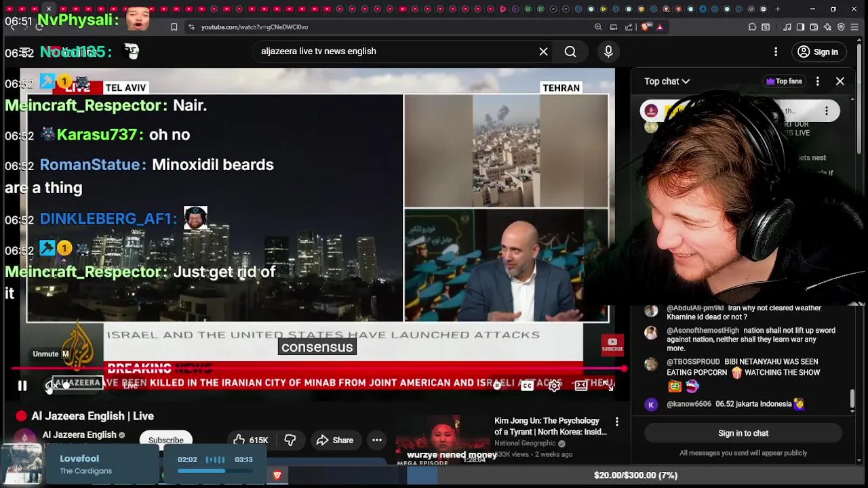Jump to Live position in player
This screenshot has width=868, height=488.
point(130,386)
